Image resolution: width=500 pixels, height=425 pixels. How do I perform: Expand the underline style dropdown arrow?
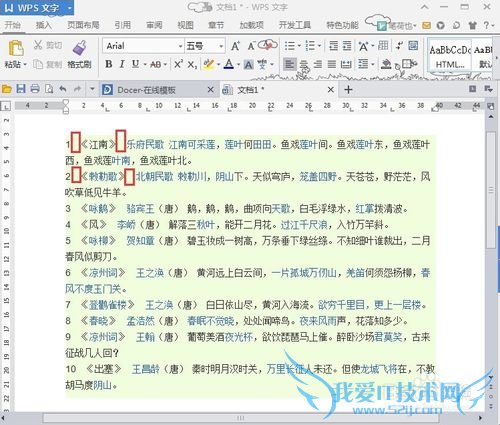145,64
